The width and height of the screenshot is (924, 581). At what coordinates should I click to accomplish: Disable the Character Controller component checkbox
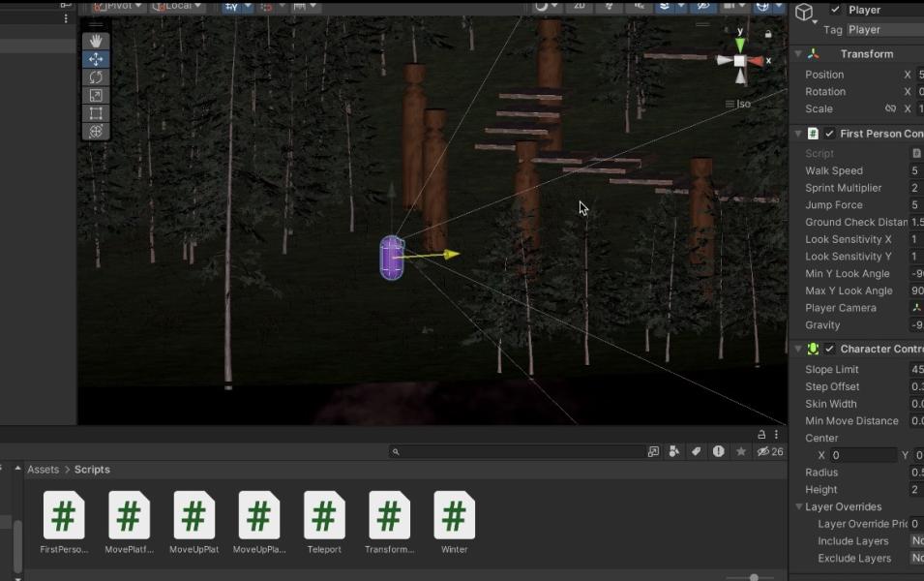click(830, 349)
